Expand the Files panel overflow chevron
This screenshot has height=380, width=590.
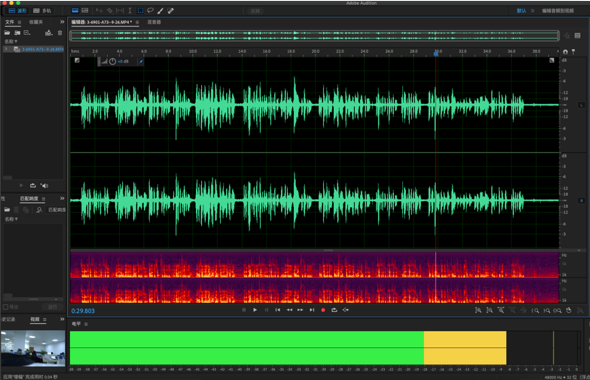[62, 22]
